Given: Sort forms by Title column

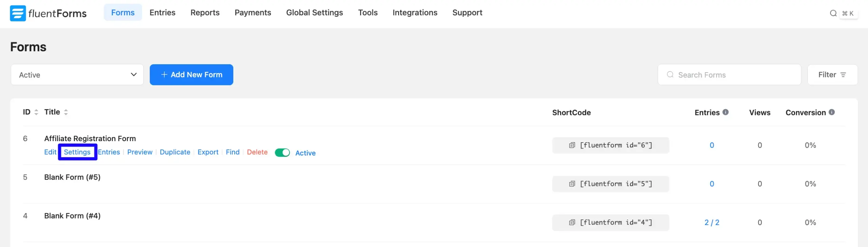Looking at the screenshot, I should click(66, 112).
